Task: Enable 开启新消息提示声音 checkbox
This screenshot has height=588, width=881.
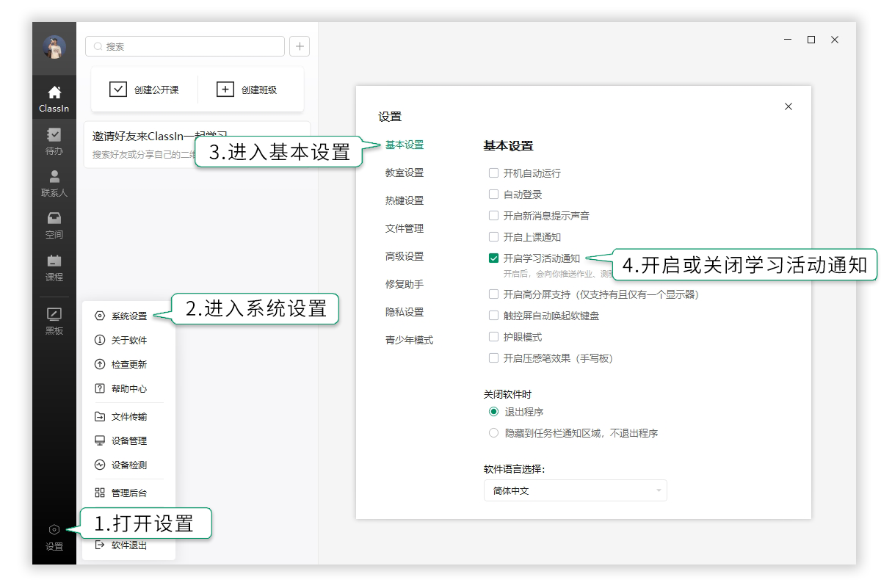Action: pos(493,216)
